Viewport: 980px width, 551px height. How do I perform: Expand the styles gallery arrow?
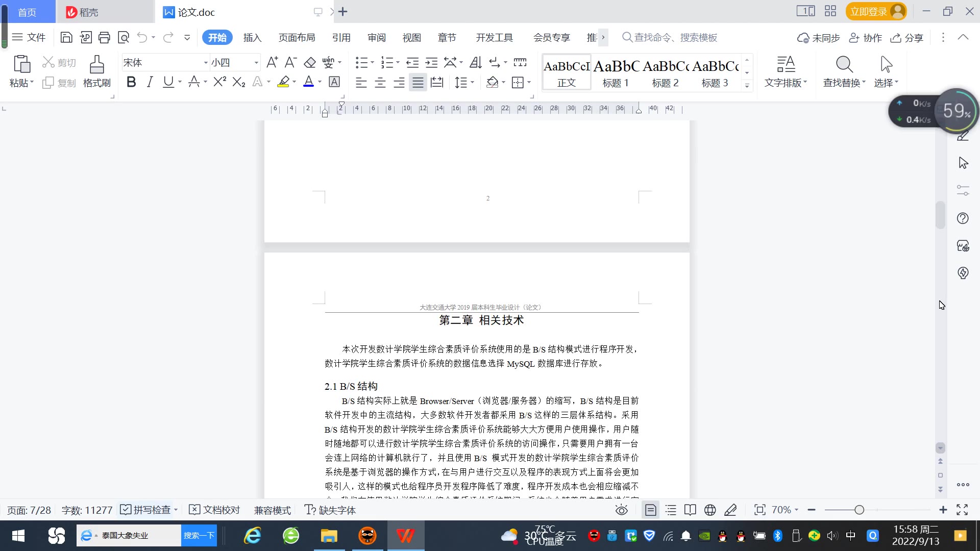click(x=747, y=86)
